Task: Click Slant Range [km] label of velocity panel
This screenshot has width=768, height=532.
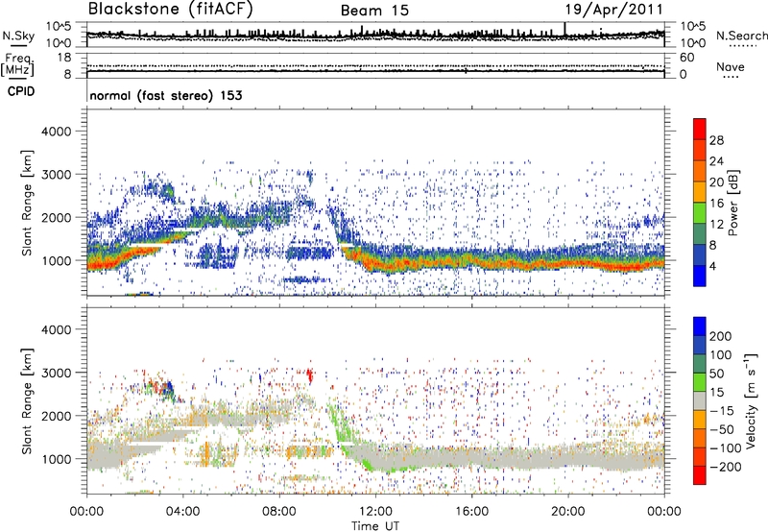Action: 27,400
